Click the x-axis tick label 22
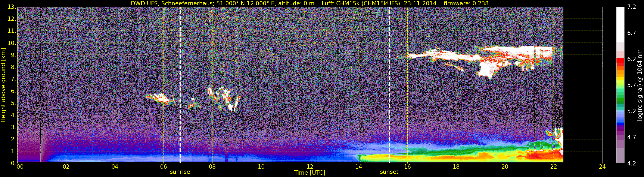Screen dimensions: 644x177 pyautogui.click(x=554, y=167)
